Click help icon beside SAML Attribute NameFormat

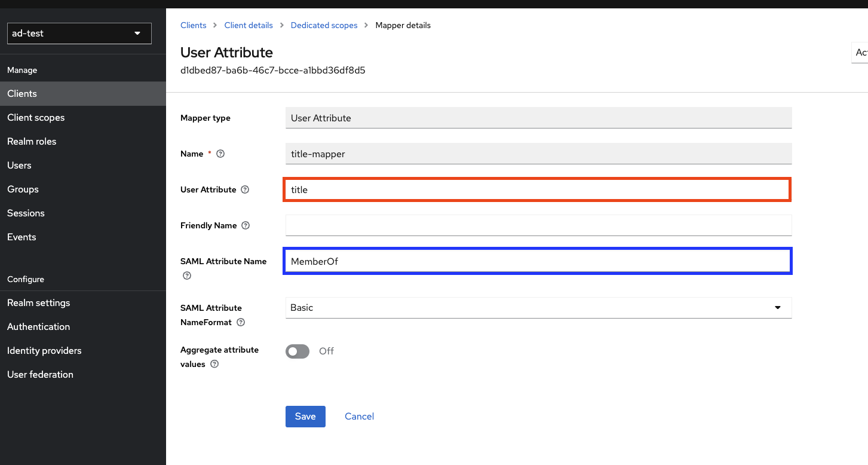[241, 322]
